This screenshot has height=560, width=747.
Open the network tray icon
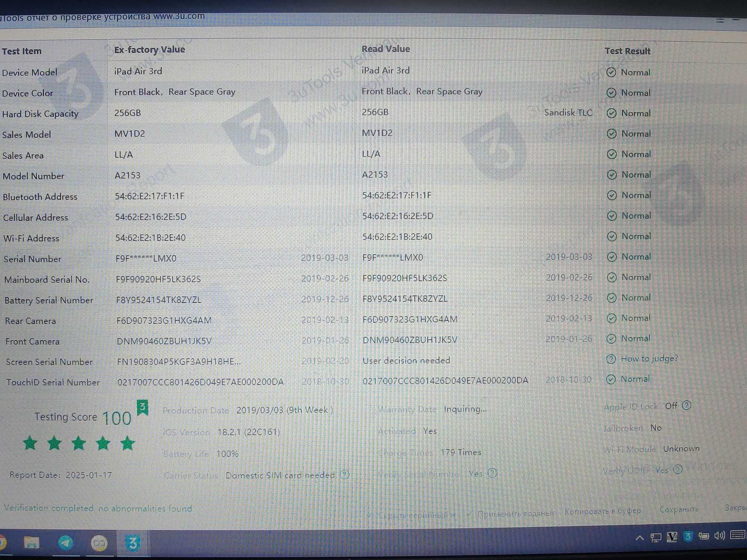[655, 537]
